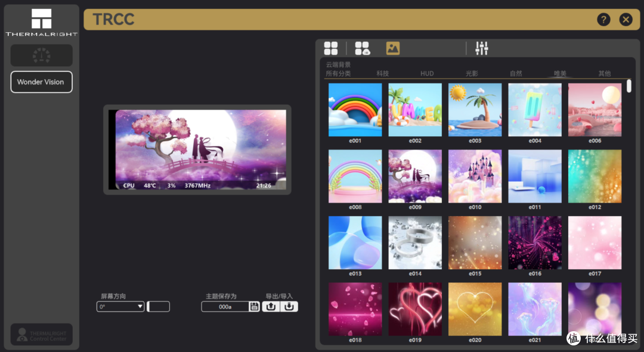The image size is (644, 352).
Task: Select the 科技 category tab
Action: [x=382, y=73]
